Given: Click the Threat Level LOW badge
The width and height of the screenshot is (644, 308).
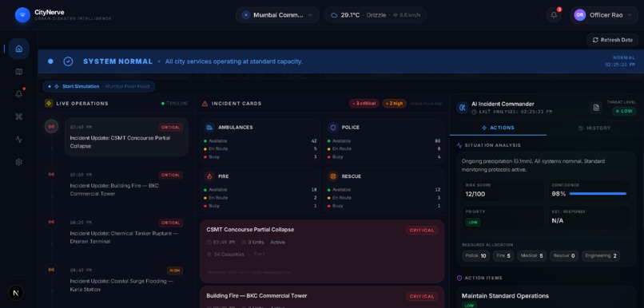Looking at the screenshot, I should click(x=624, y=111).
